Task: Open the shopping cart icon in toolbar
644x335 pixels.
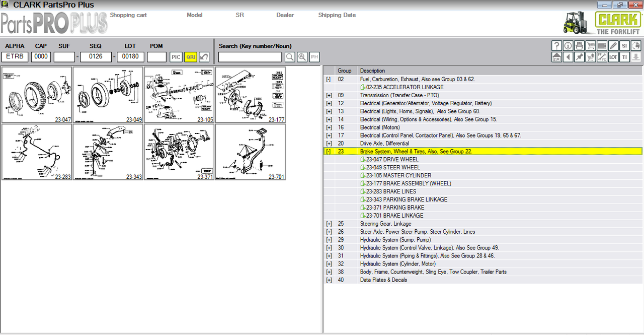Action: (x=591, y=46)
